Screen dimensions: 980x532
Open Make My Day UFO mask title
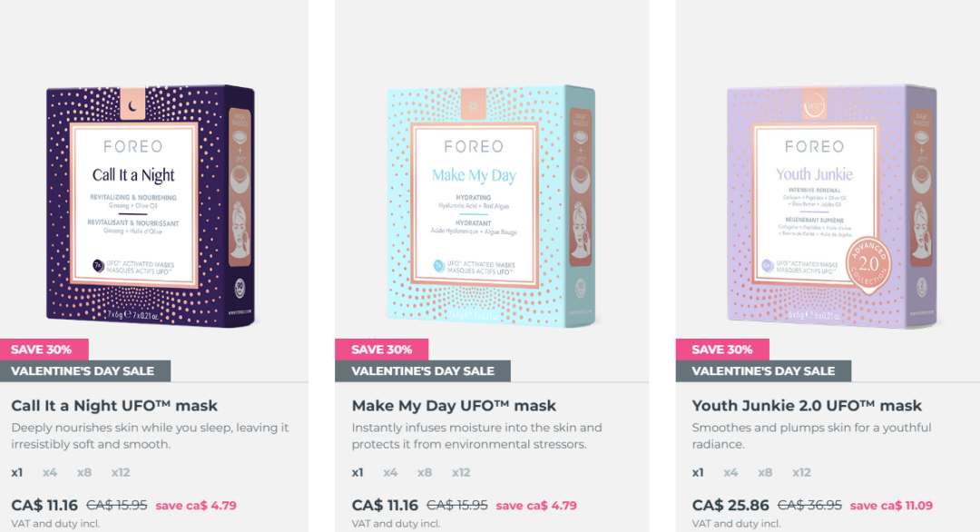point(454,406)
